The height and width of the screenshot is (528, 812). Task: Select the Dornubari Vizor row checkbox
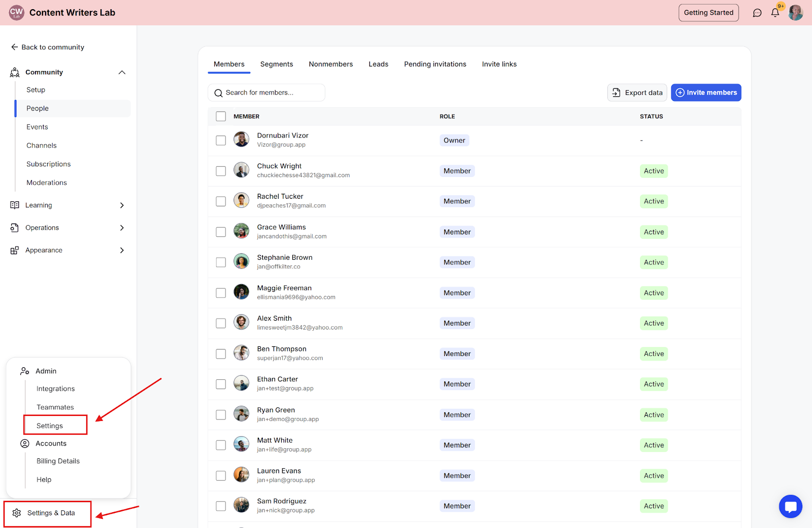pyautogui.click(x=221, y=140)
